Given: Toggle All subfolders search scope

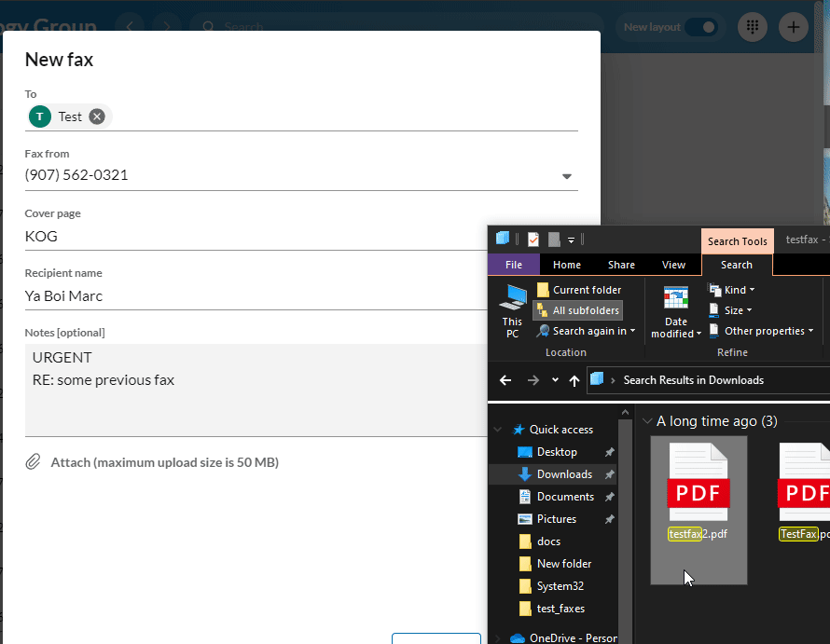Looking at the screenshot, I should (578, 310).
